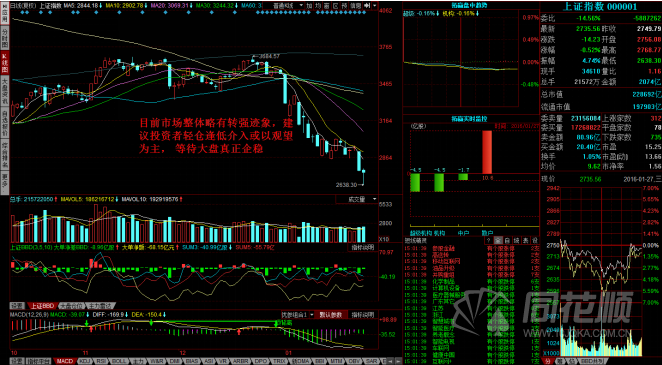Click the arrow collapse icon beside 信息
The height and width of the screenshot is (365, 662).
(x=367, y=5)
